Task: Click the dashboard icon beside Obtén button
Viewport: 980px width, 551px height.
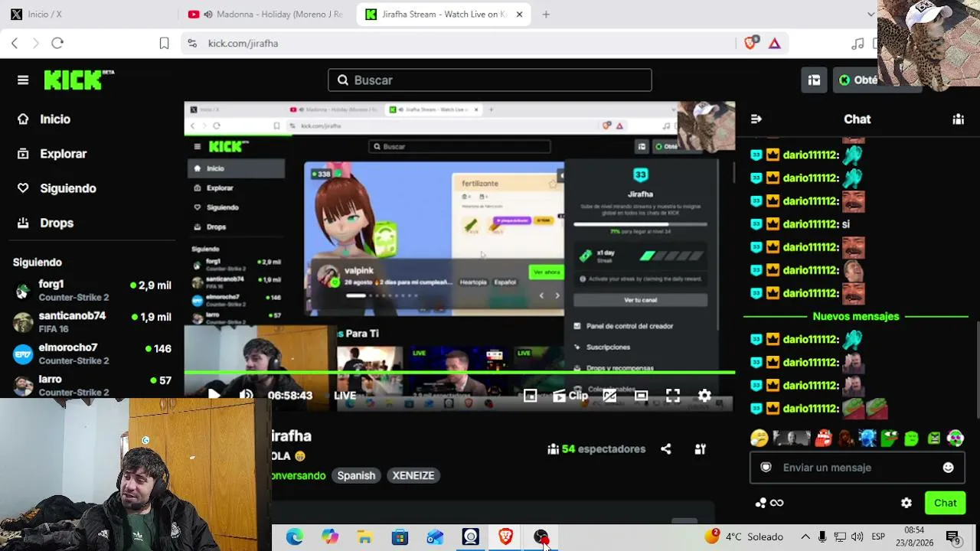Action: coord(814,80)
